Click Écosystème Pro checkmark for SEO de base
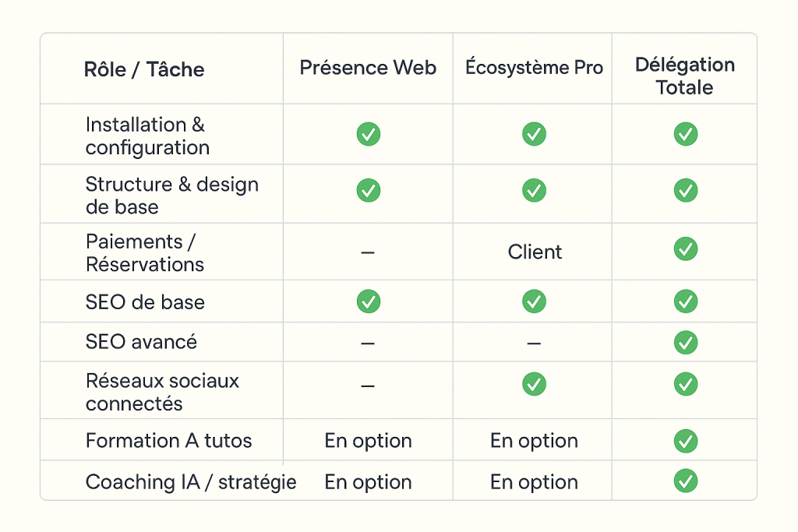This screenshot has height=532, width=798. [x=534, y=301]
